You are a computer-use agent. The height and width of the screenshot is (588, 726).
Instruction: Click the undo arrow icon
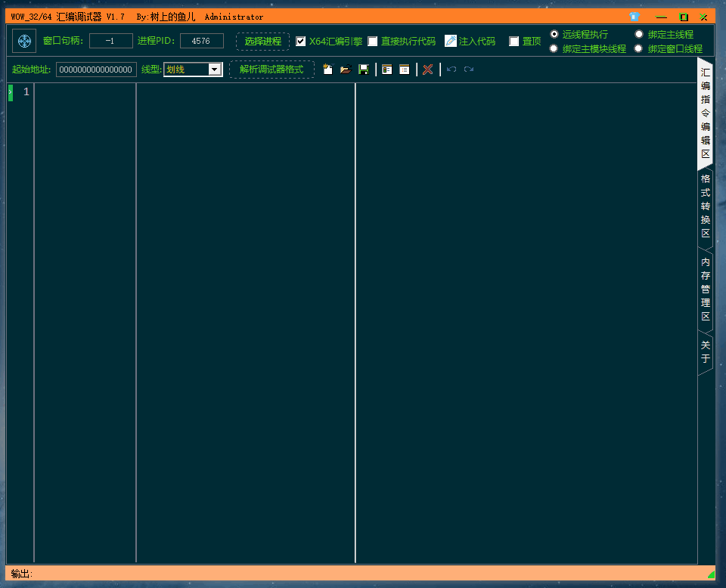pos(451,70)
